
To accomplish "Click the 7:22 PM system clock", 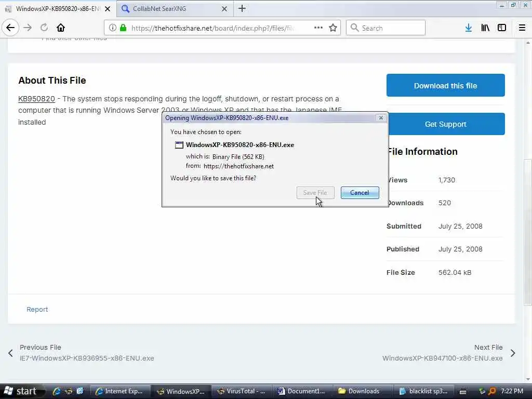I will [512, 391].
